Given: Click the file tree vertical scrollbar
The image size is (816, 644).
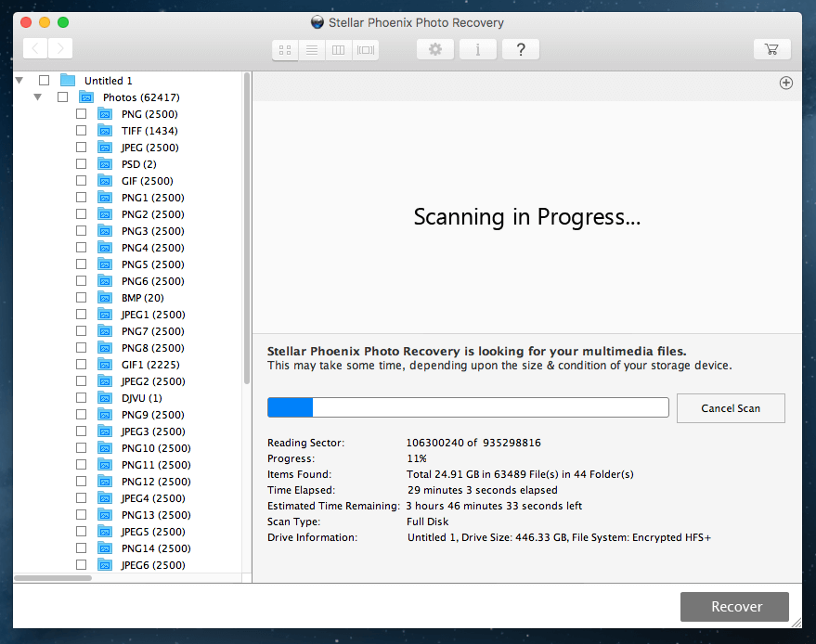Looking at the screenshot, I should click(247, 229).
